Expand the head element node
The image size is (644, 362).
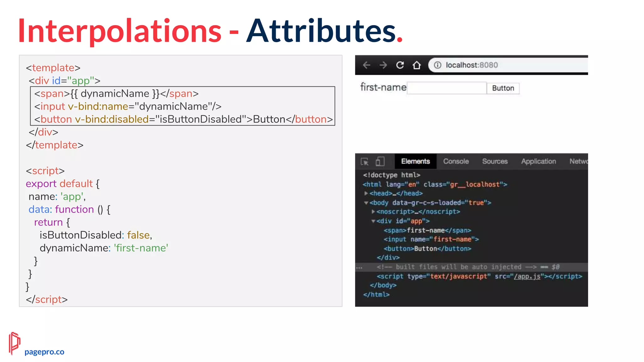(366, 193)
